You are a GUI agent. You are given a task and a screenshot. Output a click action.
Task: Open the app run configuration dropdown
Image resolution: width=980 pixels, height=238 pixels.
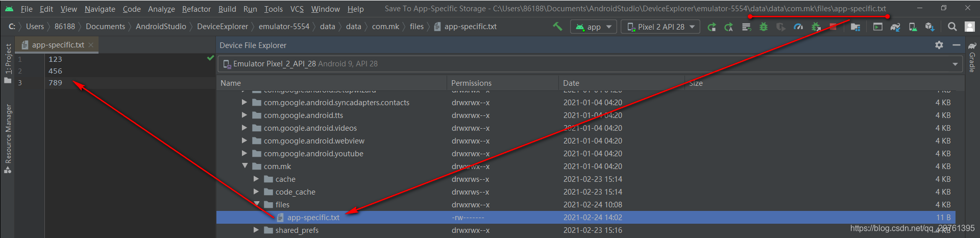594,27
